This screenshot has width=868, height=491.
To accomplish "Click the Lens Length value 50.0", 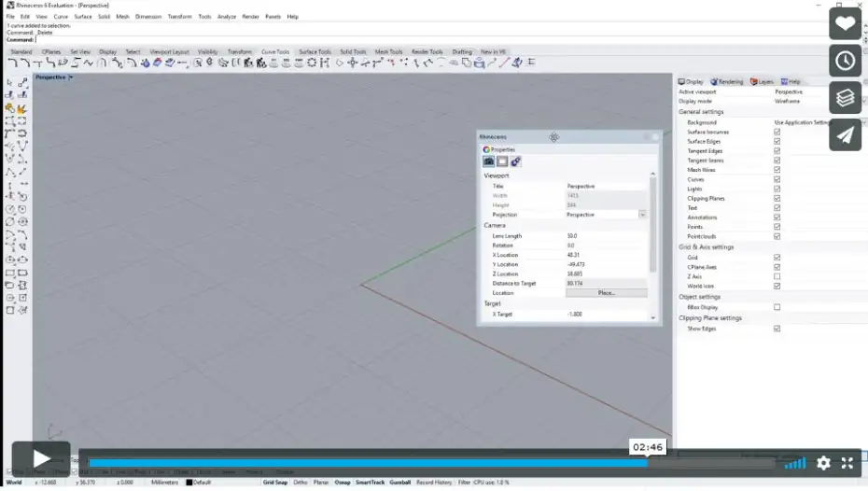I will [x=606, y=236].
